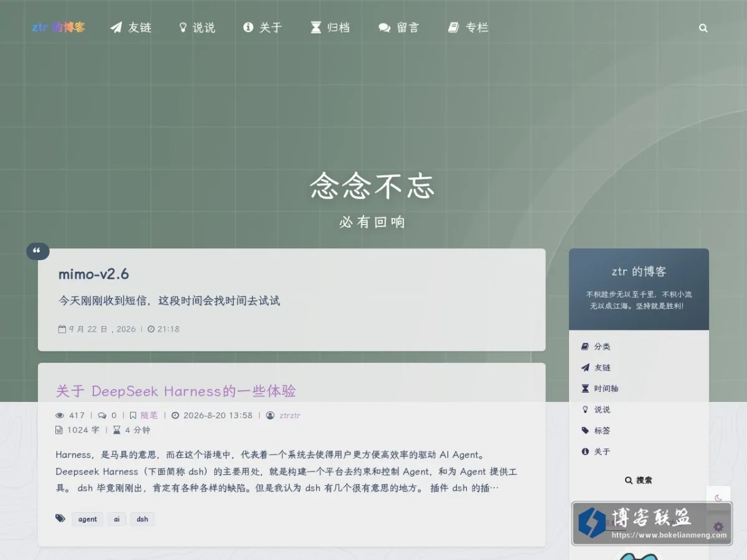Image resolution: width=747 pixels, height=560 pixels.
Task: Click the word count icon beside 1024 字
Action: pyautogui.click(x=59, y=430)
